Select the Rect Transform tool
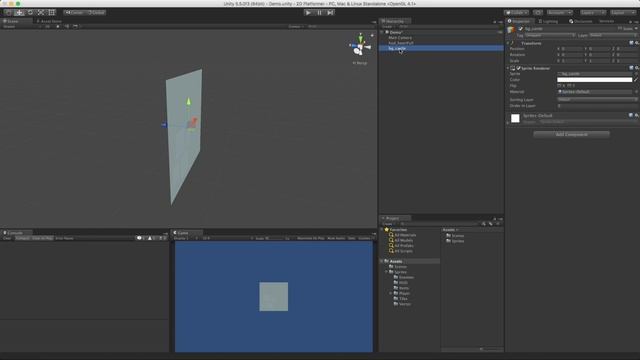This screenshot has width=640, height=360. [51, 13]
